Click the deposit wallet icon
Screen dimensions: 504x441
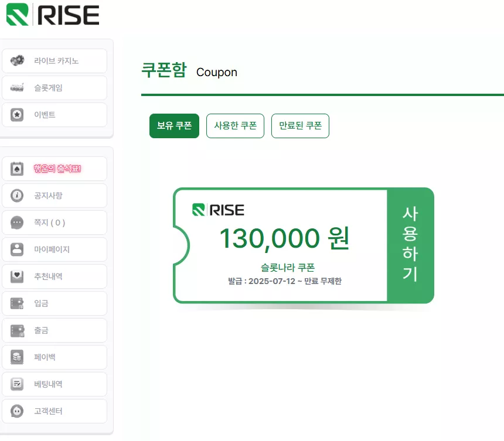click(x=17, y=303)
